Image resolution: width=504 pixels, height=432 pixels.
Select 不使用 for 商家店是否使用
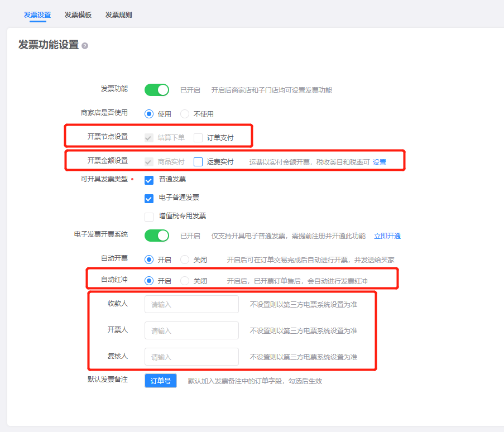pyautogui.click(x=185, y=114)
